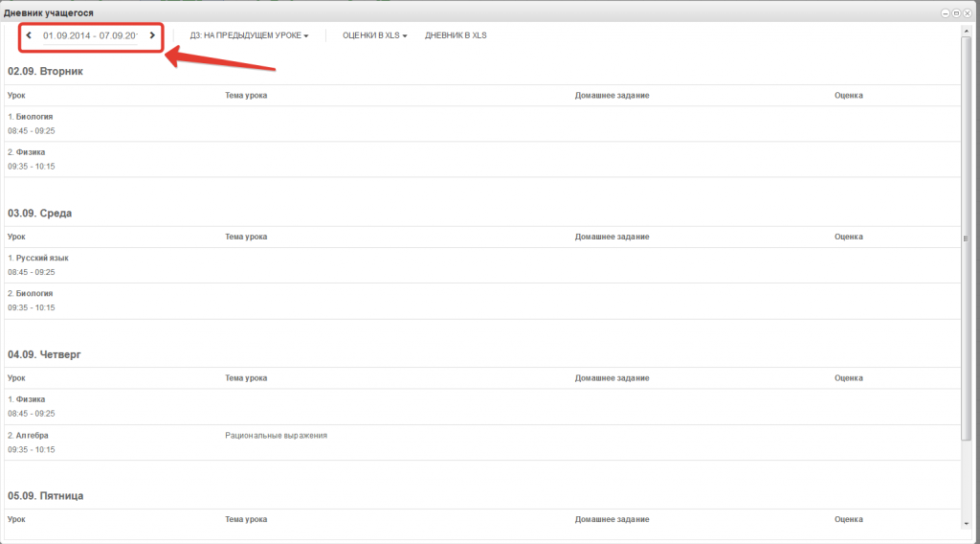Click Домашнее задание header under Среда
The height and width of the screenshot is (544, 980).
pyautogui.click(x=612, y=237)
